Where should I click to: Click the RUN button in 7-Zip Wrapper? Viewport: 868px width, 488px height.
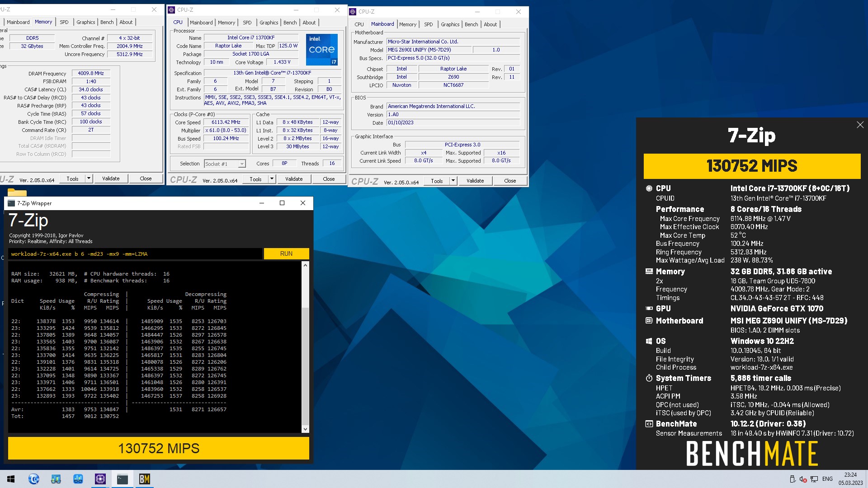pos(286,253)
